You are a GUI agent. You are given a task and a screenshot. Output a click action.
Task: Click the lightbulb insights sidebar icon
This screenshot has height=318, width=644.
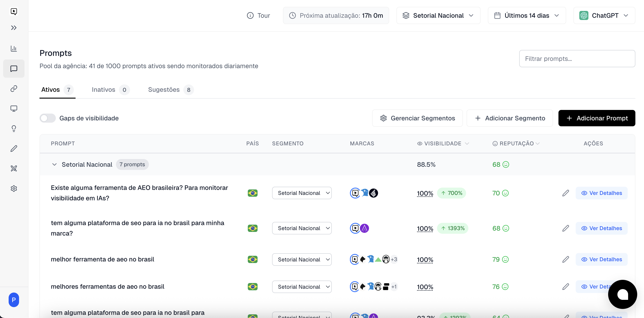pos(14,129)
